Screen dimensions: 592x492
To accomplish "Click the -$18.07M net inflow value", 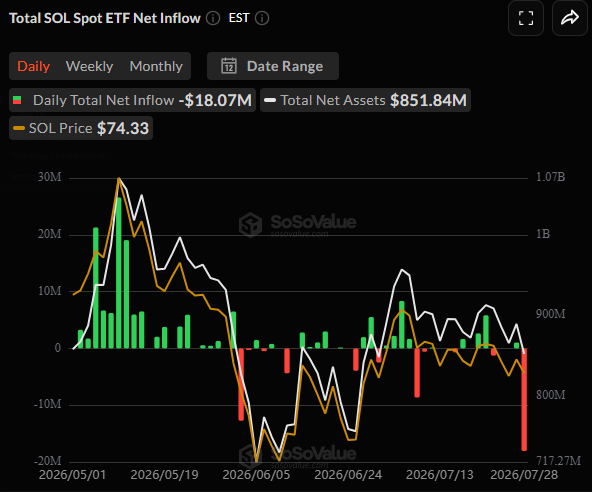I will (x=215, y=100).
